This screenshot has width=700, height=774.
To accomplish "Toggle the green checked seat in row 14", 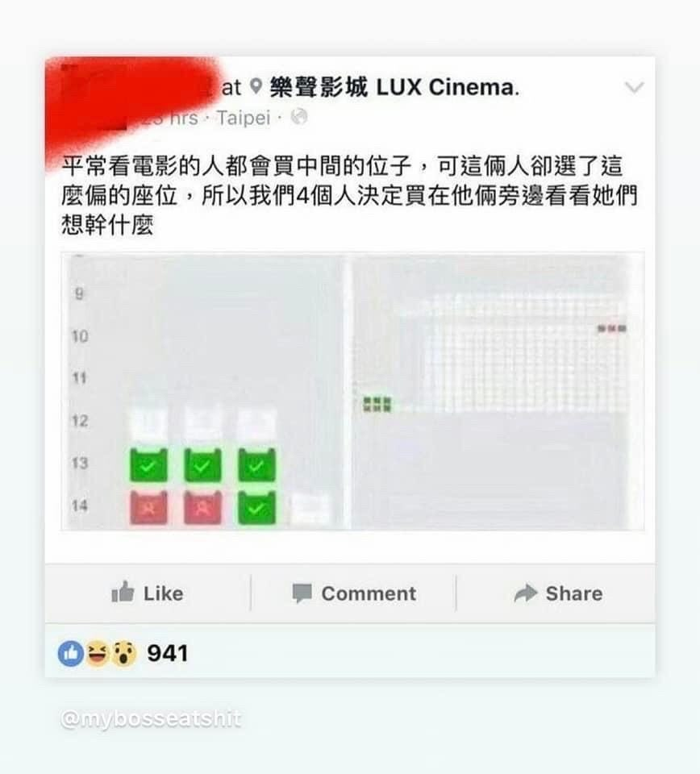I will (256, 507).
